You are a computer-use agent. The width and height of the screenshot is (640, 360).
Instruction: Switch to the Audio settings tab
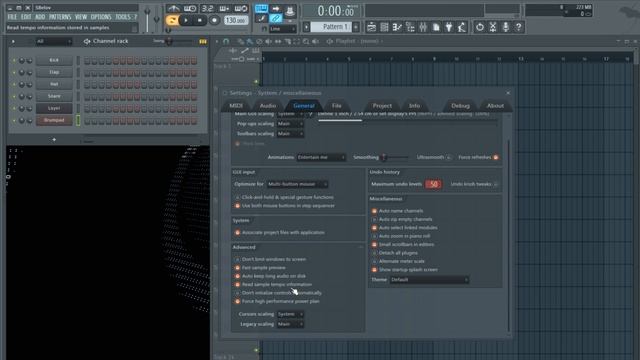(268, 106)
